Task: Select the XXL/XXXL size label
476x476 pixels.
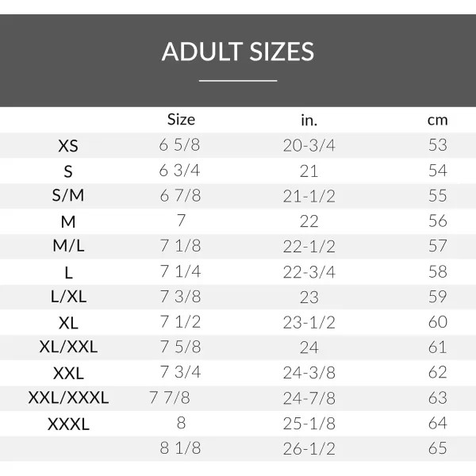Action: (68, 397)
